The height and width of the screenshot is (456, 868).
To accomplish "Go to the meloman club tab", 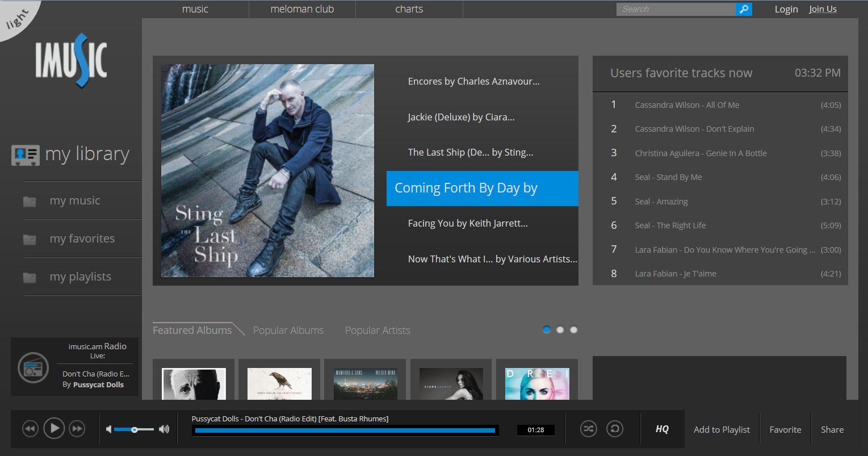I will (301, 9).
